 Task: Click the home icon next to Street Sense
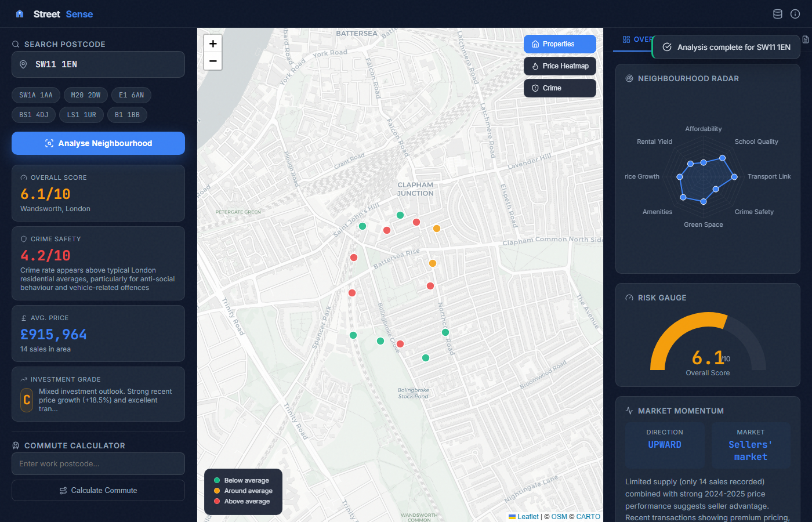(19, 13)
